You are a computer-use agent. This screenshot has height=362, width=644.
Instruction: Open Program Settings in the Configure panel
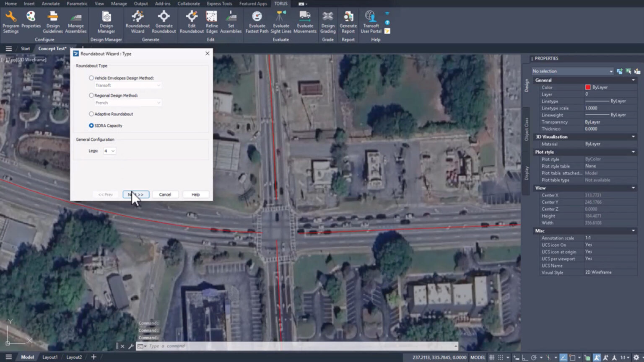11,22
